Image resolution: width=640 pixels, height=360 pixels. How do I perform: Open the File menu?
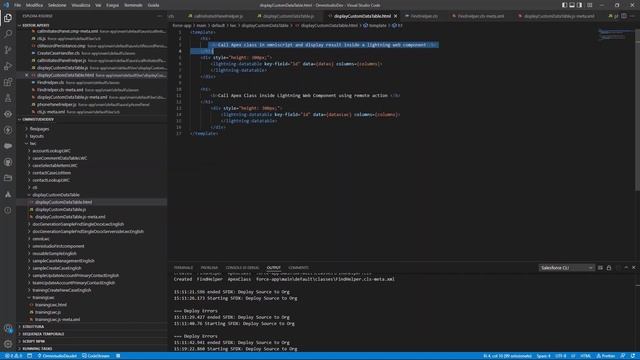pyautogui.click(x=17, y=5)
